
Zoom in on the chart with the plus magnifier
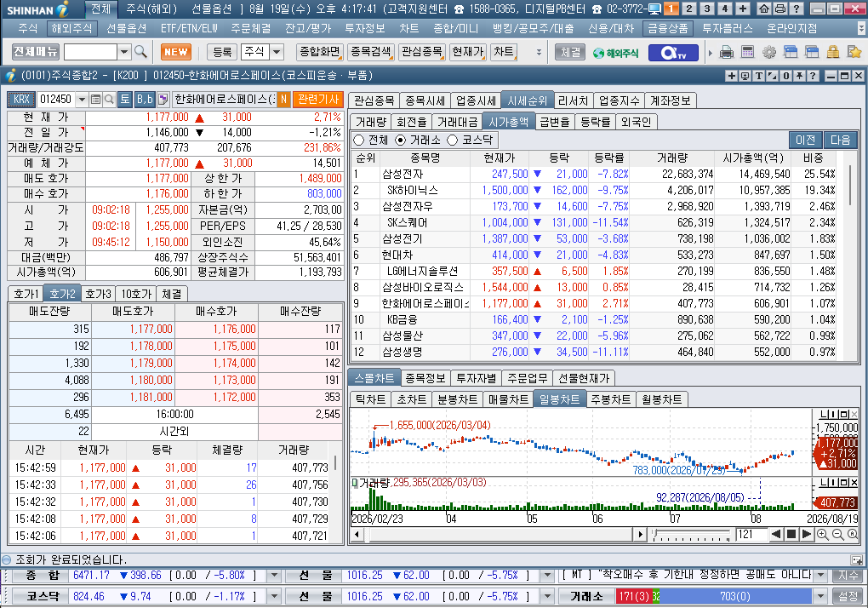click(823, 535)
